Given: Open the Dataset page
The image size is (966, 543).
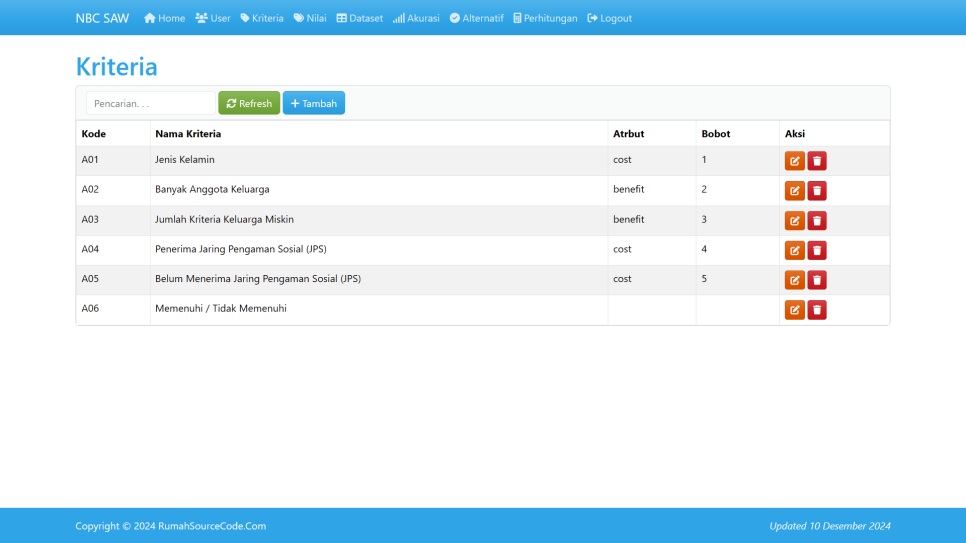Looking at the screenshot, I should coord(360,18).
